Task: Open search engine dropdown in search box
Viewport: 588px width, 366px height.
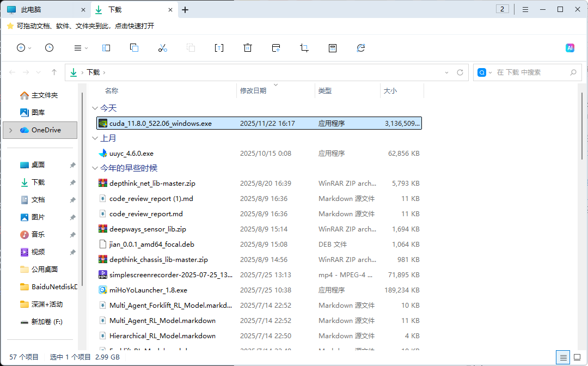Action: pos(490,72)
